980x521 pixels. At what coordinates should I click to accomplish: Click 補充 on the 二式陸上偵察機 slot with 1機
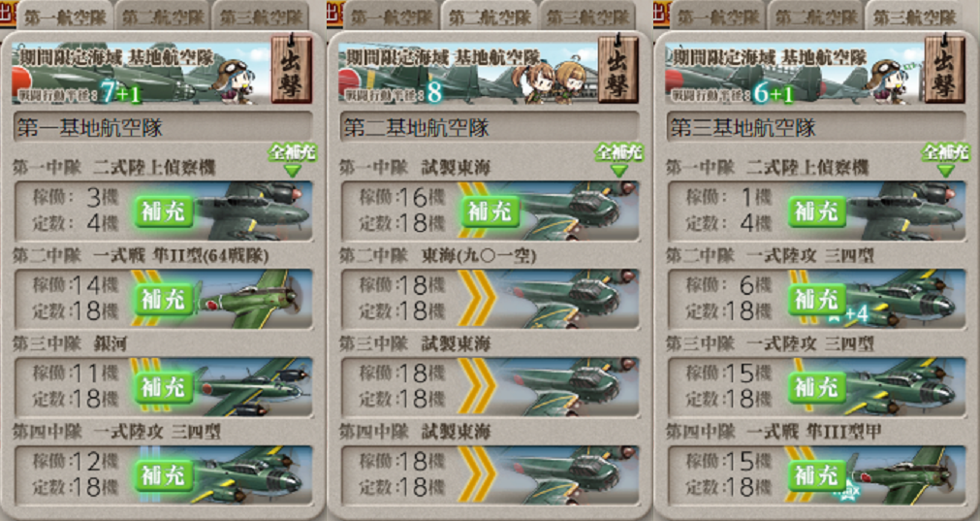817,212
